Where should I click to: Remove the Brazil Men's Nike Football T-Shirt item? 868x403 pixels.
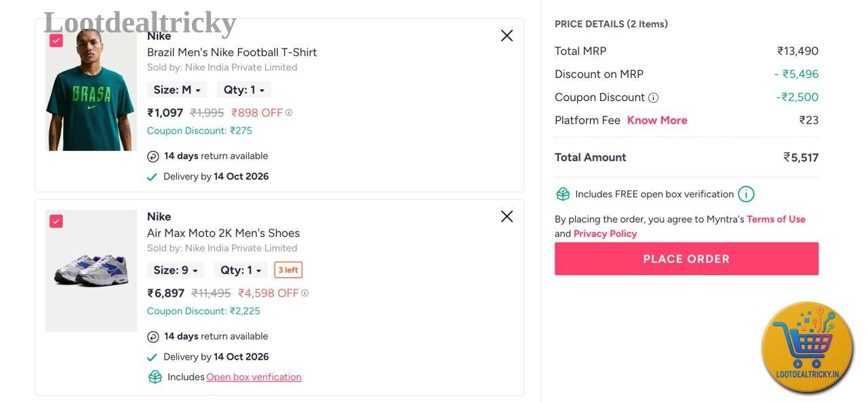(507, 36)
